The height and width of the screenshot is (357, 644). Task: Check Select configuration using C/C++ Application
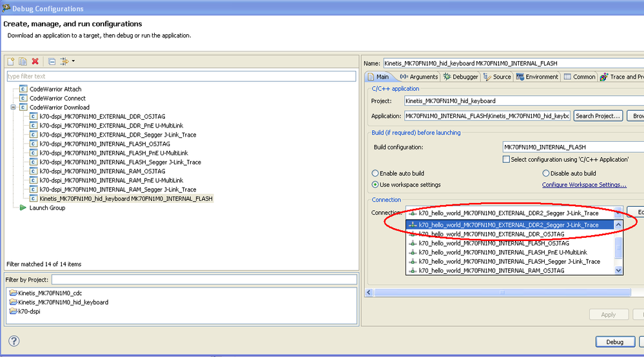coord(507,159)
